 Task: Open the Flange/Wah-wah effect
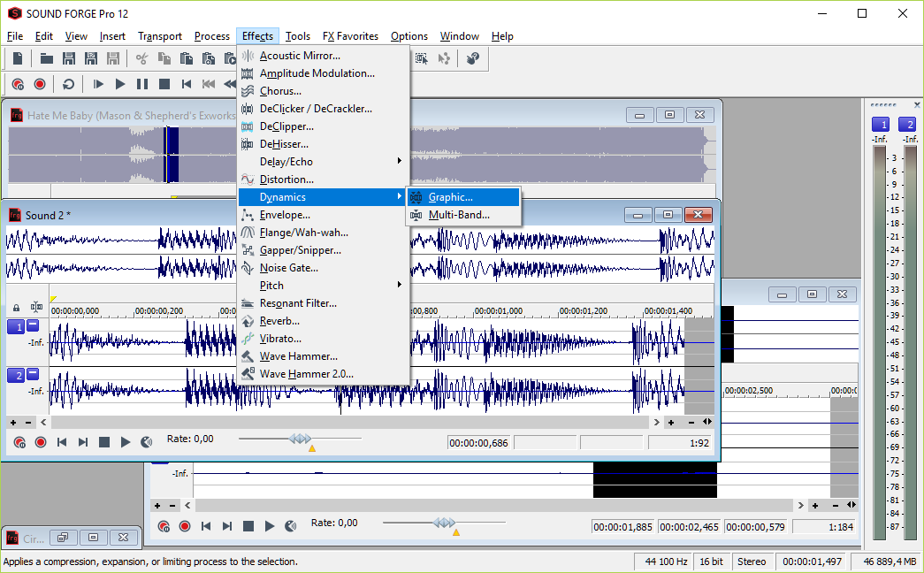[324, 233]
